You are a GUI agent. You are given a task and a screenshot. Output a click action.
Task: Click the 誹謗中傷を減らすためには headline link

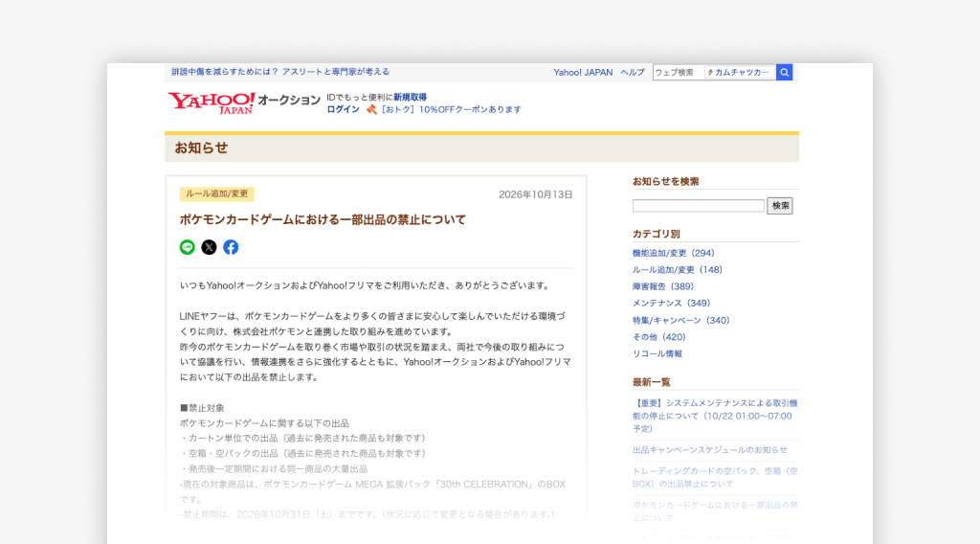click(280, 72)
